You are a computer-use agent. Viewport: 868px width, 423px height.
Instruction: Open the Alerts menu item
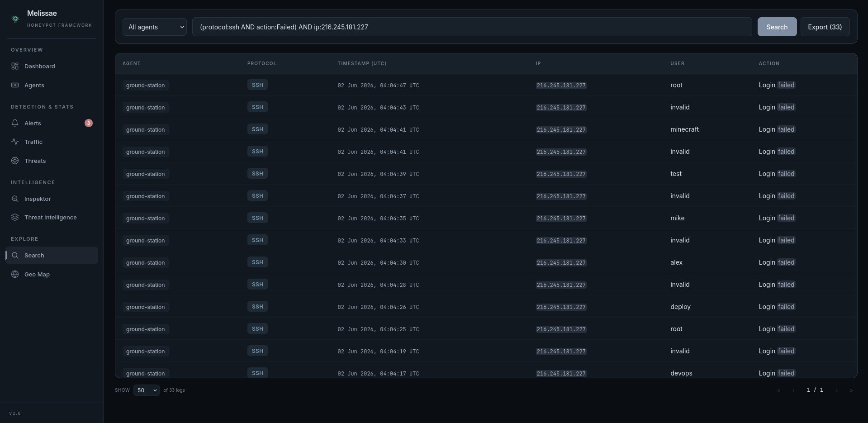(52, 123)
